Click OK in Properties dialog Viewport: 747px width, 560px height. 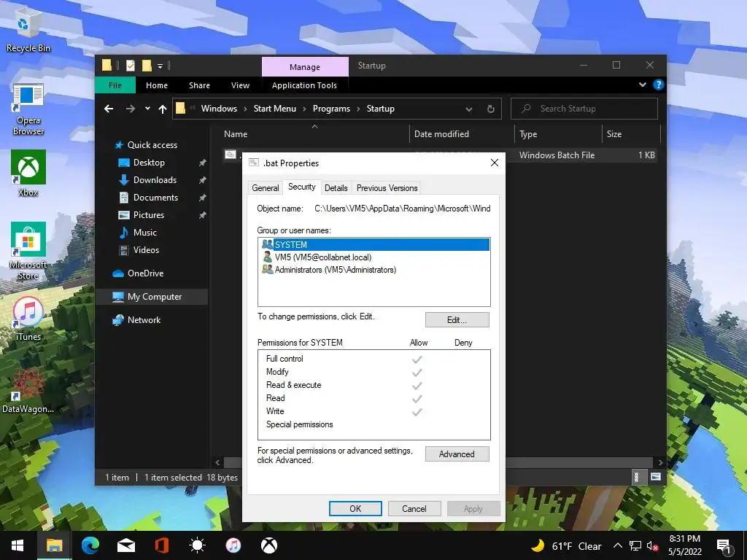(355, 508)
